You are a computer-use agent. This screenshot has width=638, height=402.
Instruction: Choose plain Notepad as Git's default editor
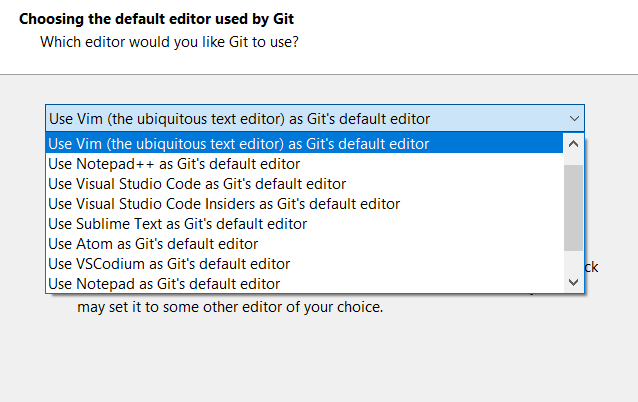pyautogui.click(x=163, y=284)
